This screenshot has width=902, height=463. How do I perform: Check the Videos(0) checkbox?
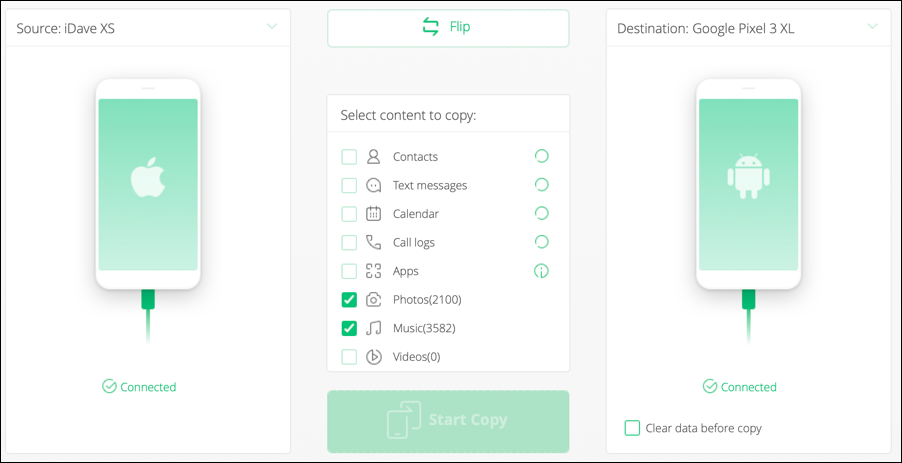click(x=349, y=357)
